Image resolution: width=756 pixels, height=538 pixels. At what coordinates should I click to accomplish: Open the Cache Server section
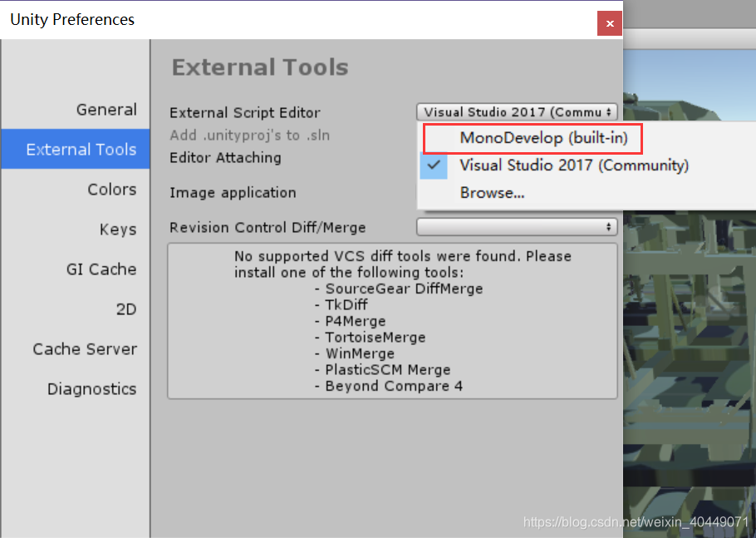coord(85,349)
